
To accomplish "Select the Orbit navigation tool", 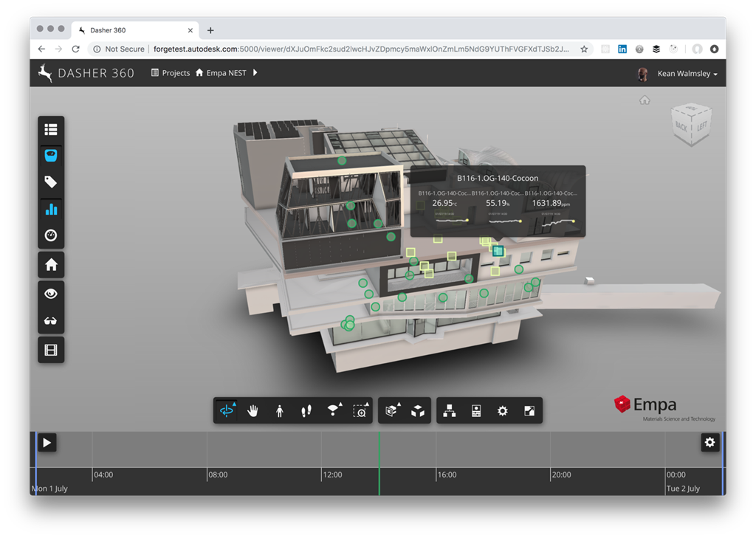I will 227,411.
